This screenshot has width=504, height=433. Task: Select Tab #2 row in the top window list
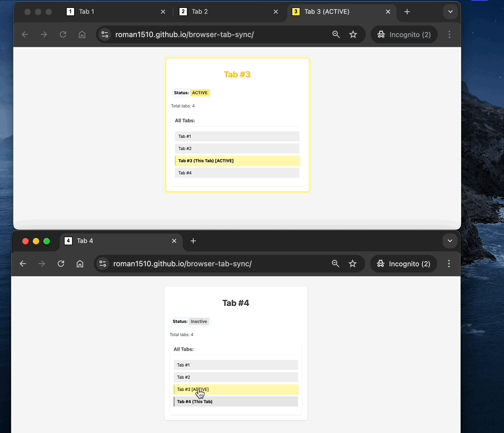click(237, 149)
